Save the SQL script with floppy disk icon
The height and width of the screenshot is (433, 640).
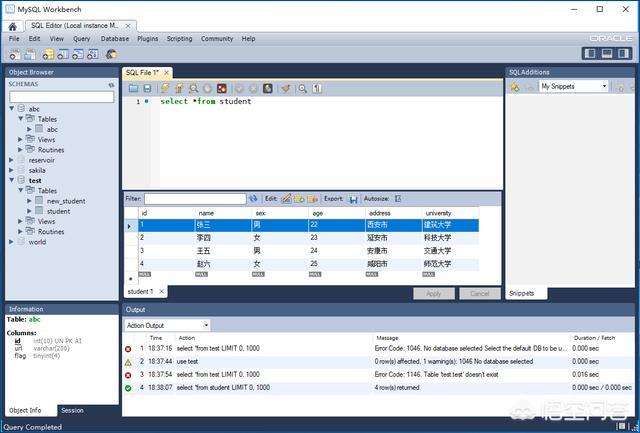[147, 88]
